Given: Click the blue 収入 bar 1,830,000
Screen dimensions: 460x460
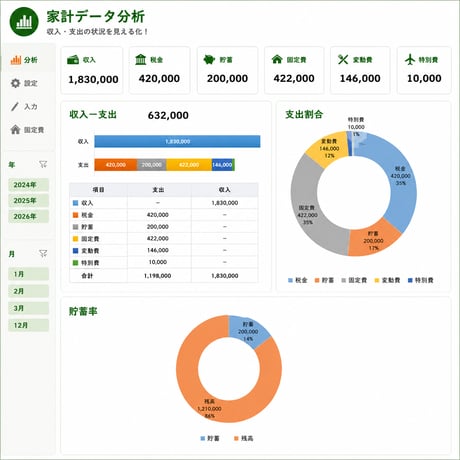Looking at the screenshot, I should (x=177, y=141).
